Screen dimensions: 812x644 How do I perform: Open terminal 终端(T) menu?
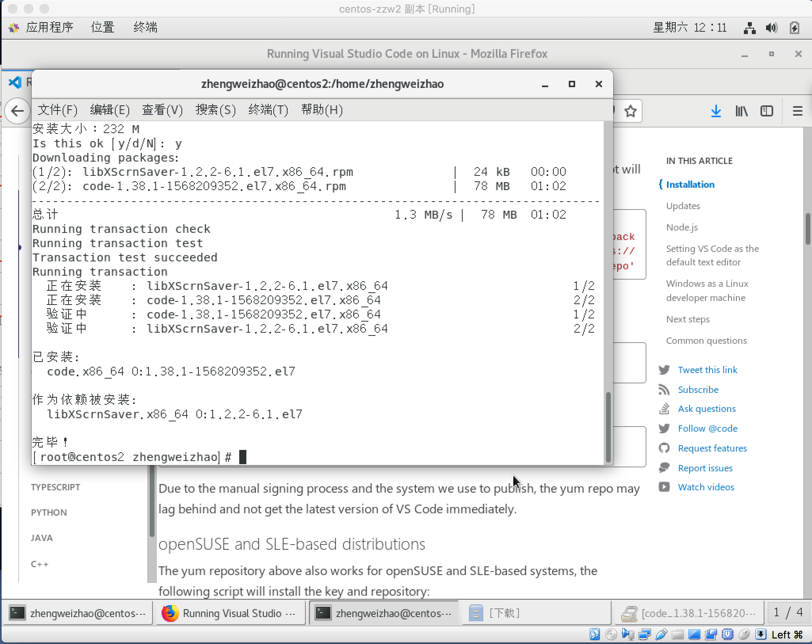[268, 110]
